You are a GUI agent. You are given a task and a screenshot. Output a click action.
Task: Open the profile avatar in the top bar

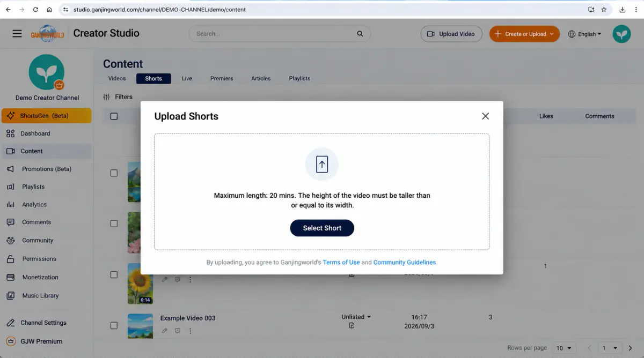(x=622, y=34)
